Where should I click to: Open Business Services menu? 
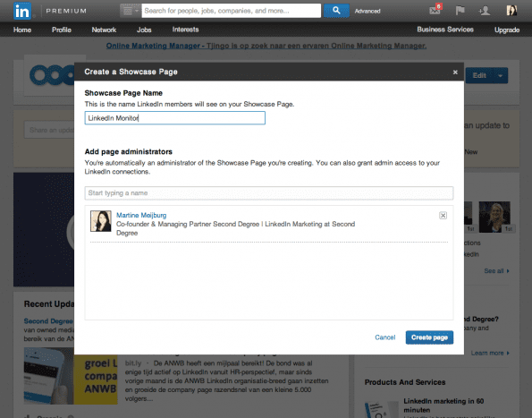click(445, 30)
